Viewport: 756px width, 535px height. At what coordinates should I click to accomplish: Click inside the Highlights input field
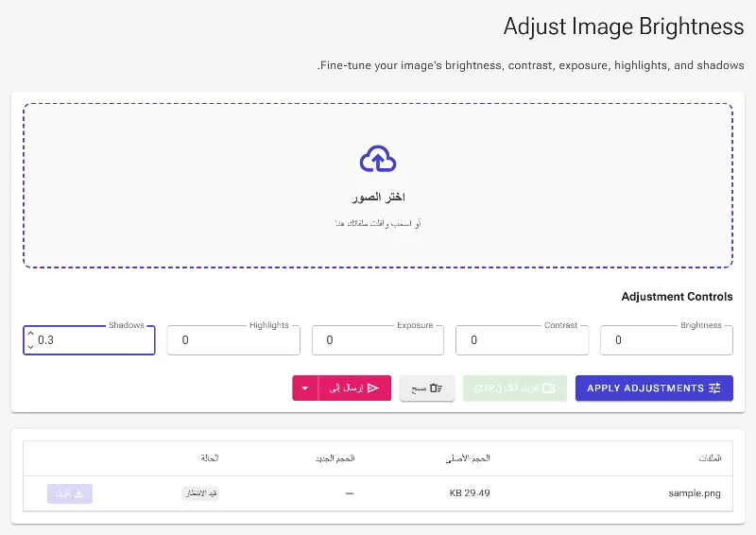point(233,340)
